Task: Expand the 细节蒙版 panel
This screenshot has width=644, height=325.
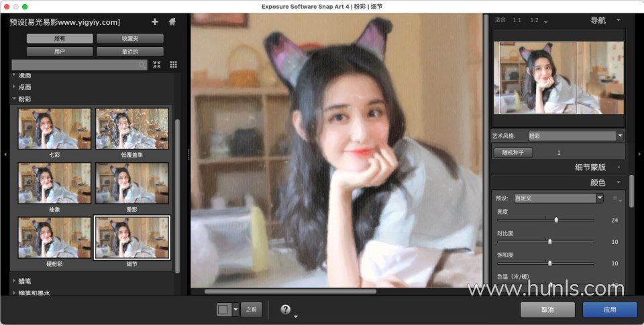Action: pyautogui.click(x=619, y=167)
